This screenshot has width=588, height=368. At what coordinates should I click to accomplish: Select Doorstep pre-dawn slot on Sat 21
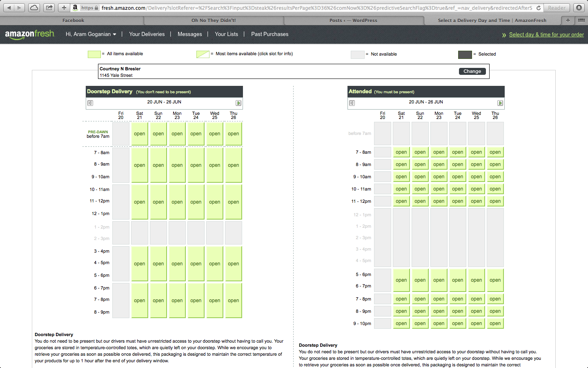pos(140,134)
